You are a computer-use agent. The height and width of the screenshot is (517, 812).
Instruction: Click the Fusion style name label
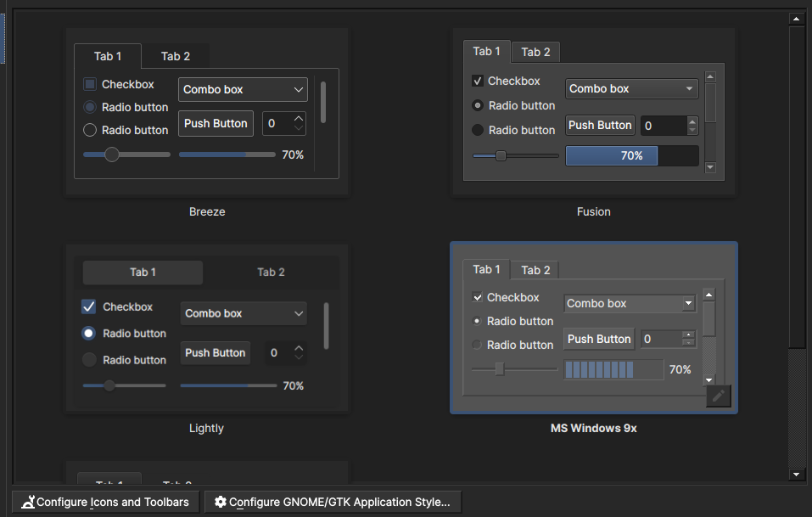593,211
